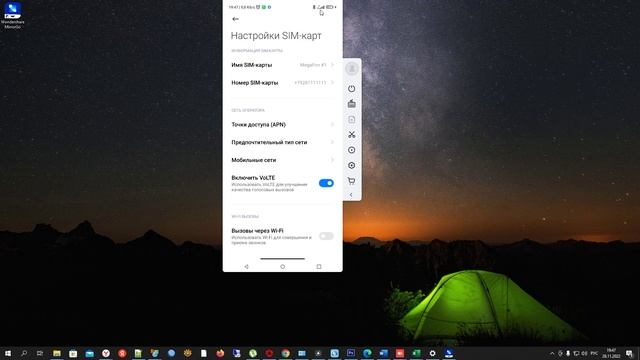Go back using the phone's top arrow
Screen dimensions: 640x360
(x=235, y=19)
